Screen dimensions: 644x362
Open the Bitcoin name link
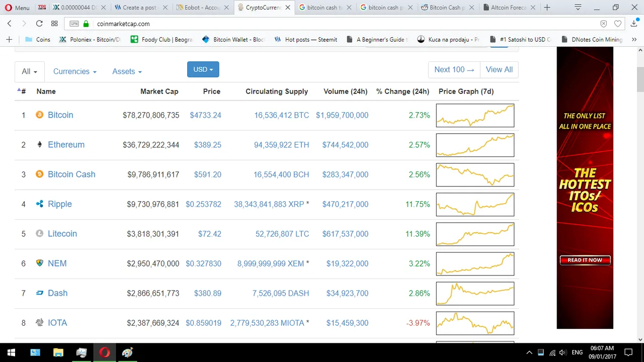pyautogui.click(x=60, y=115)
